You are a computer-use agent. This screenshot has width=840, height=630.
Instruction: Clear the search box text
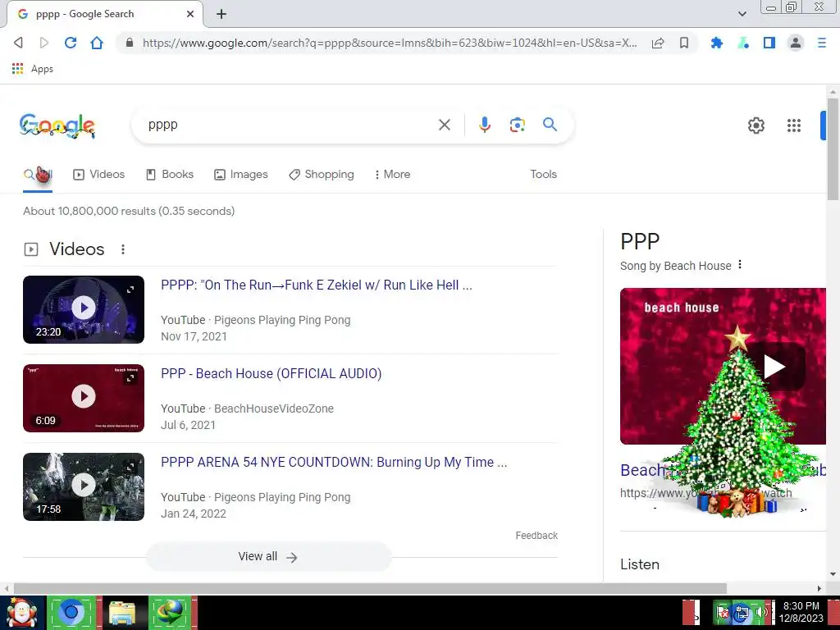tap(444, 125)
